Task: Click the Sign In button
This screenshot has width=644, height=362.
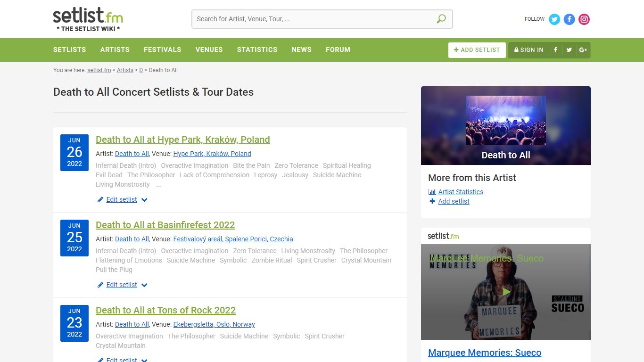Action: (x=528, y=50)
